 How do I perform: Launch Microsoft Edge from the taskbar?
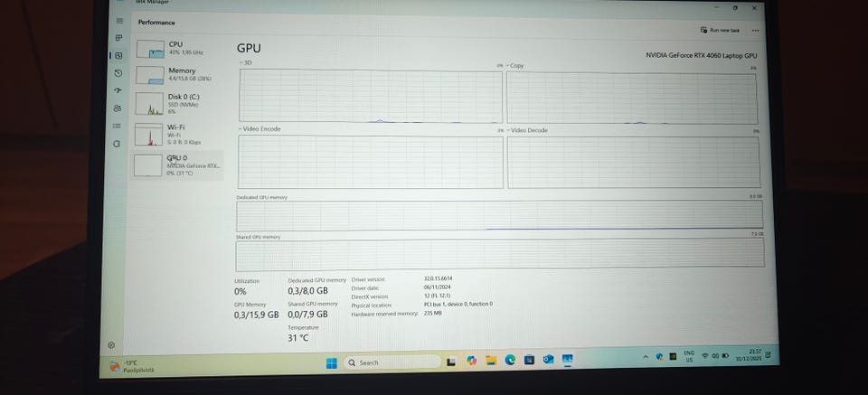[510, 360]
